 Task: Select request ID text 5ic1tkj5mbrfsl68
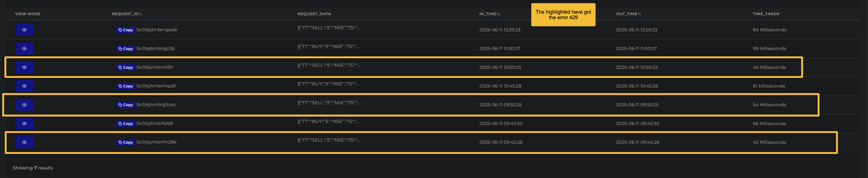pos(155,123)
